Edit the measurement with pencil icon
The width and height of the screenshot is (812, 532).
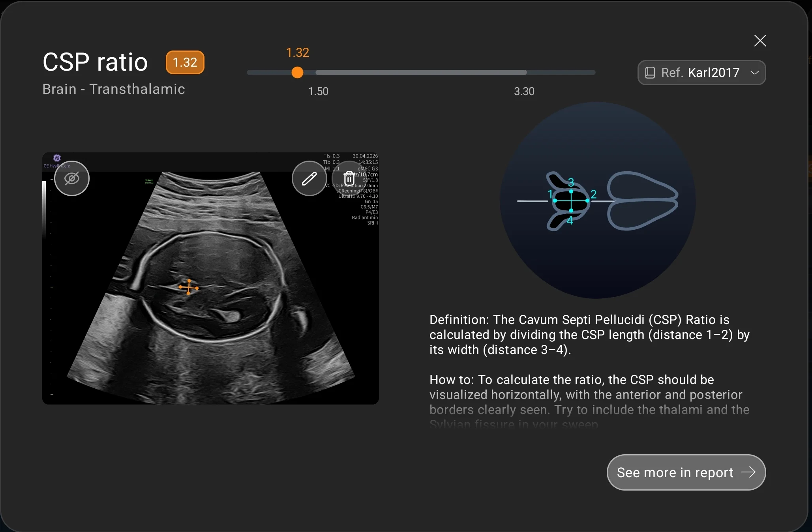309,178
